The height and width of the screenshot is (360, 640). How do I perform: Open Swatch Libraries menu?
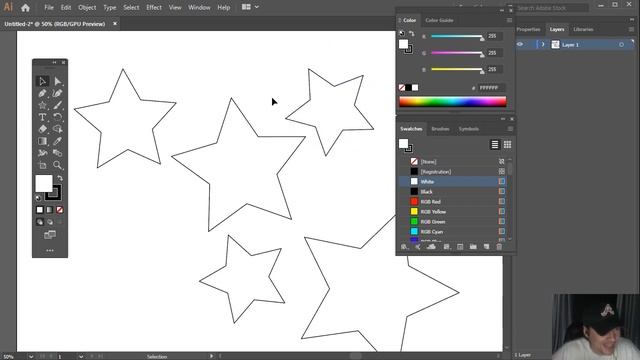[404, 247]
